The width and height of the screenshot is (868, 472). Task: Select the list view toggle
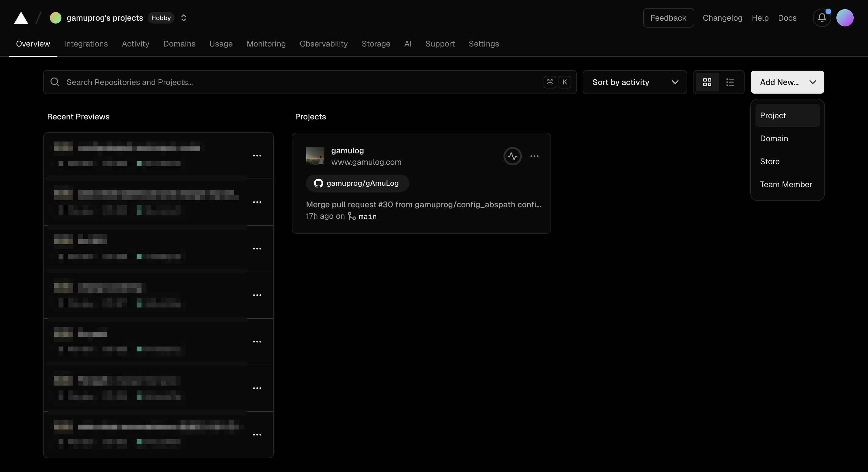pyautogui.click(x=730, y=82)
